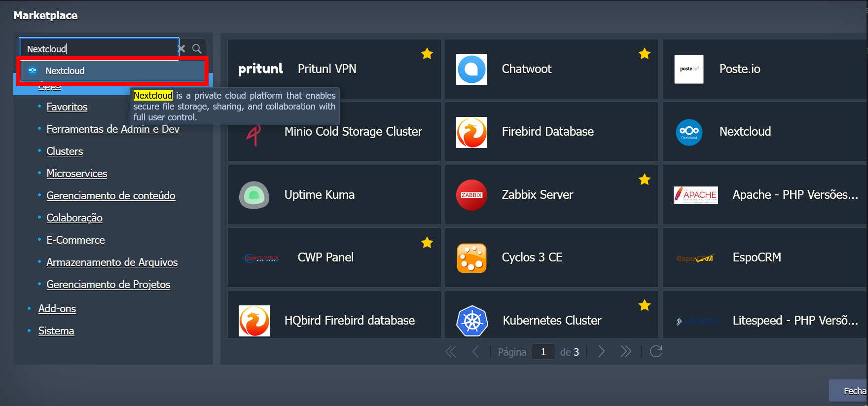Click the Fechar button
Viewport: 868px width, 406px height.
click(848, 391)
